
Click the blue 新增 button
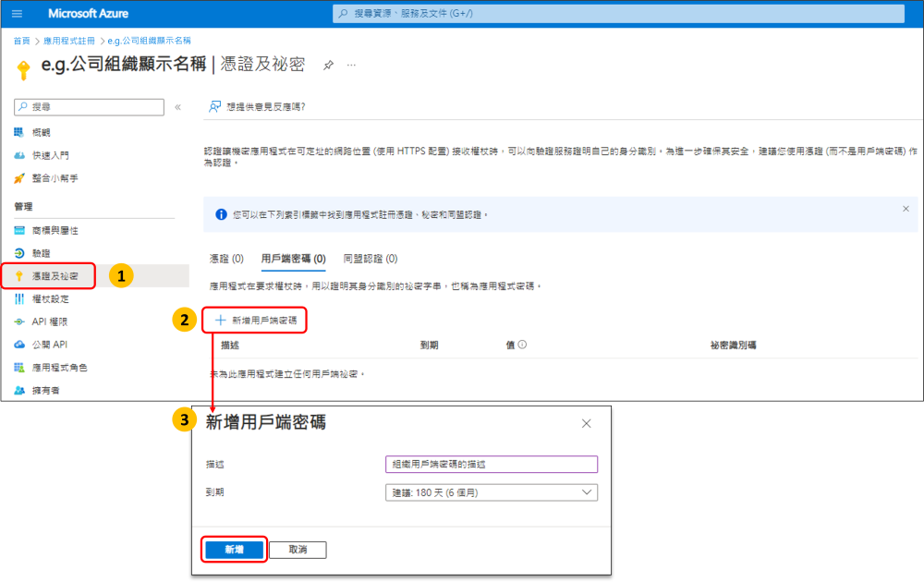click(234, 550)
